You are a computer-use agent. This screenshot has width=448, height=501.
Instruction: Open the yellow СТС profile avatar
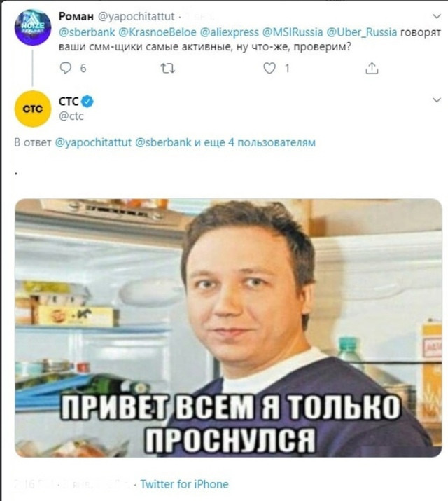(33, 109)
